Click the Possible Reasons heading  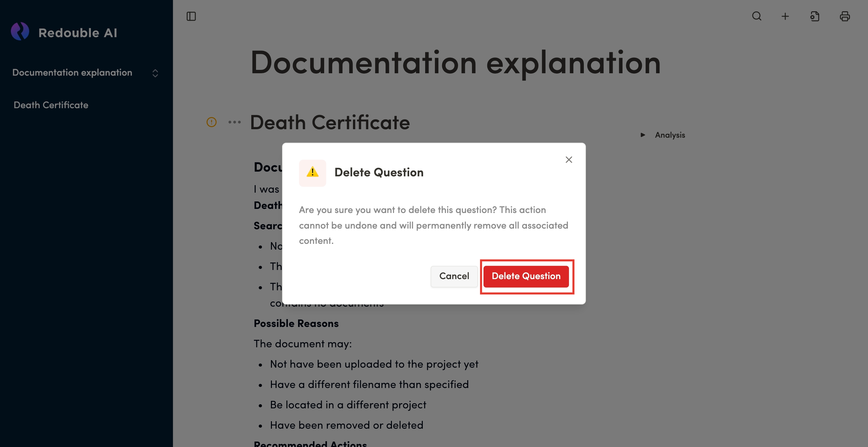[296, 323]
